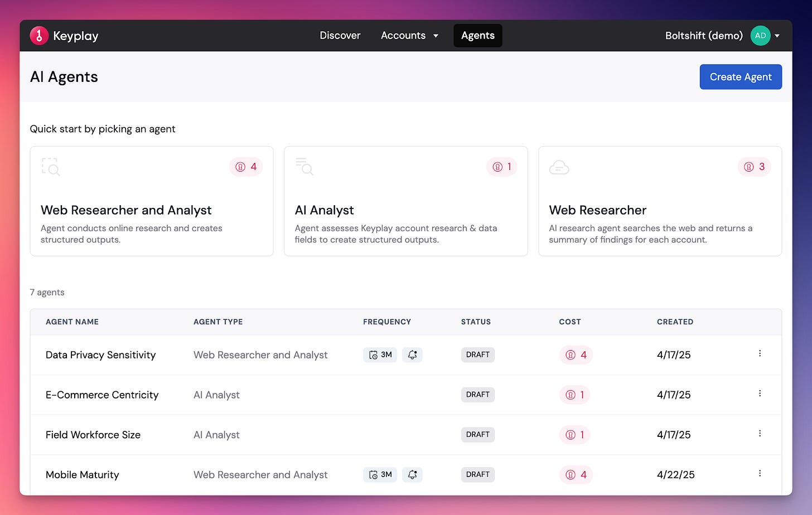Image resolution: width=812 pixels, height=515 pixels.
Task: Open the three-dot menu for Data Privacy Sensitivity
Action: [x=760, y=353]
